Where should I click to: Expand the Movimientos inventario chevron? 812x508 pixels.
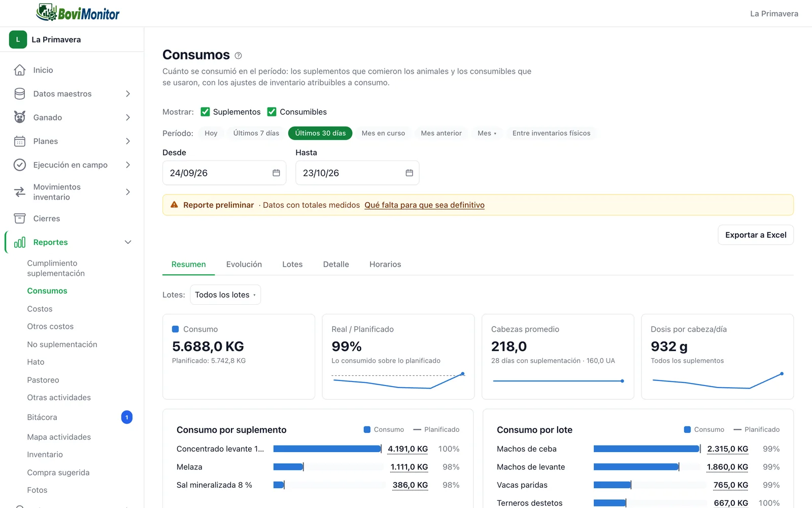[128, 192]
